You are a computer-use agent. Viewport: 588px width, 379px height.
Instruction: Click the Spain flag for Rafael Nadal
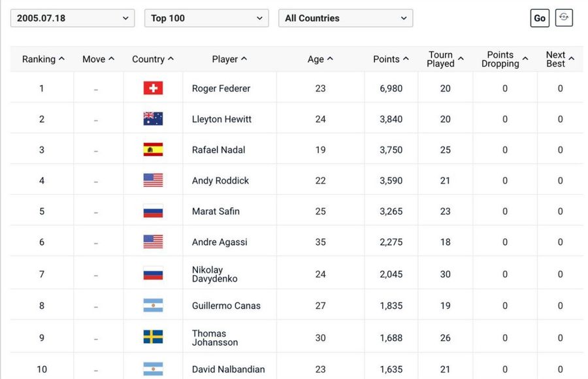coord(153,150)
